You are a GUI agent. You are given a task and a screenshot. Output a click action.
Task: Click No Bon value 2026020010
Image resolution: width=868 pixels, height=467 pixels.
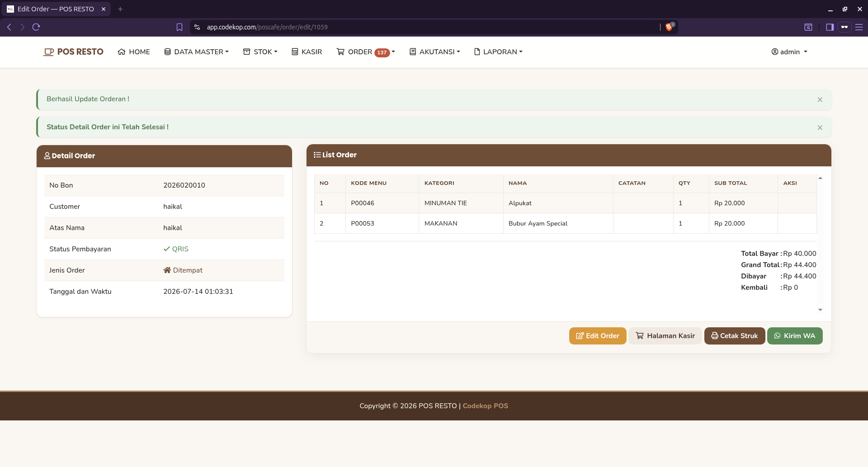point(184,185)
